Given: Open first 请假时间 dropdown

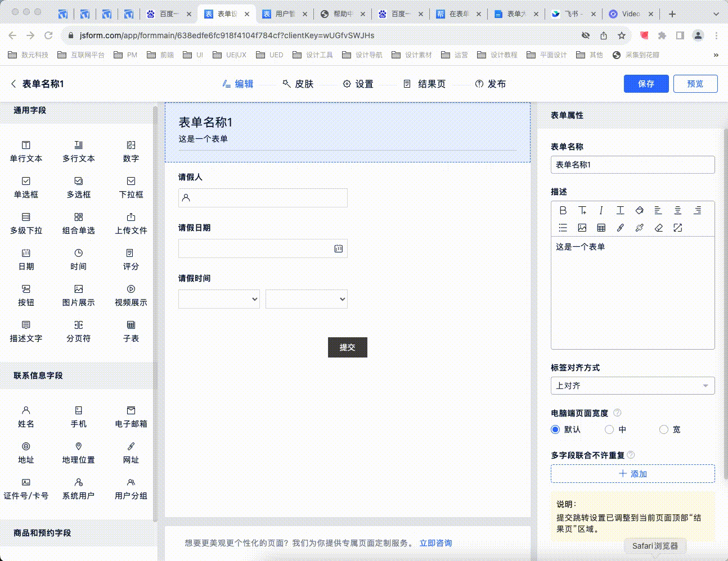Looking at the screenshot, I should (x=219, y=299).
